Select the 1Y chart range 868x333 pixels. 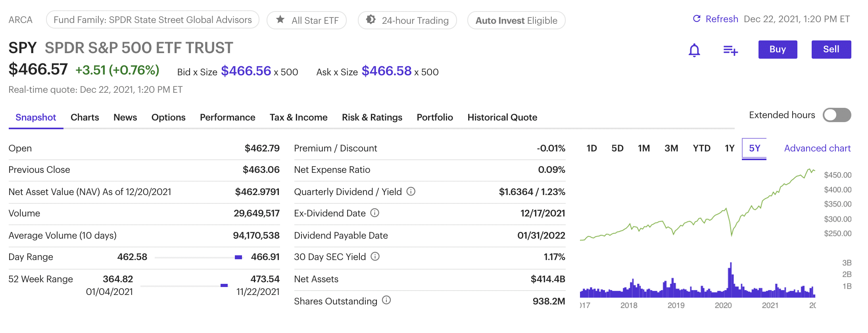730,148
